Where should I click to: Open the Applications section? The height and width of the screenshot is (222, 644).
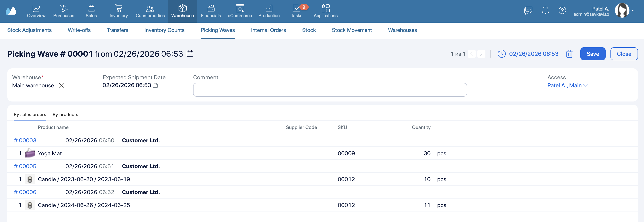tap(325, 11)
